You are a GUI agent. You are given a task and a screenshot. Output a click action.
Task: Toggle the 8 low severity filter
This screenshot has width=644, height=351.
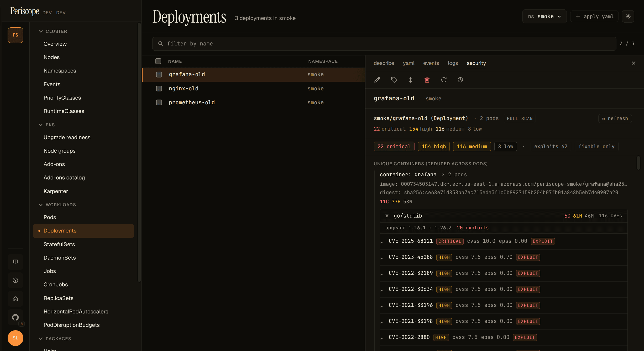tap(506, 147)
